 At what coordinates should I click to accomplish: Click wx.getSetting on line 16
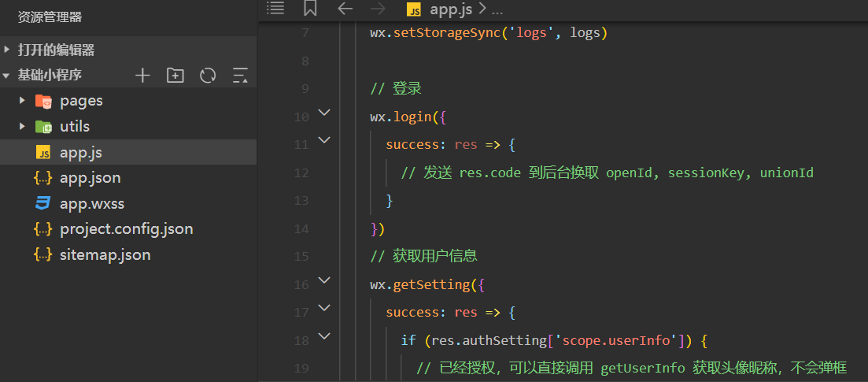pyautogui.click(x=419, y=285)
